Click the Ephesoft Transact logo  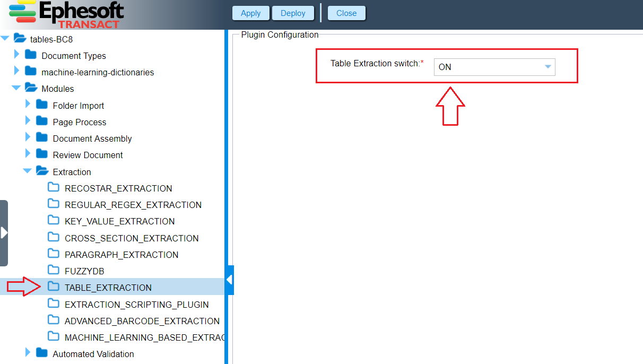click(x=66, y=14)
